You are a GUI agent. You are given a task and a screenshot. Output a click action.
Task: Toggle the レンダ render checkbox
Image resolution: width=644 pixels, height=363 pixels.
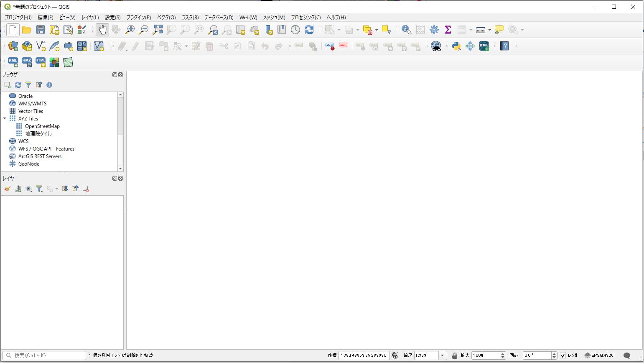563,355
